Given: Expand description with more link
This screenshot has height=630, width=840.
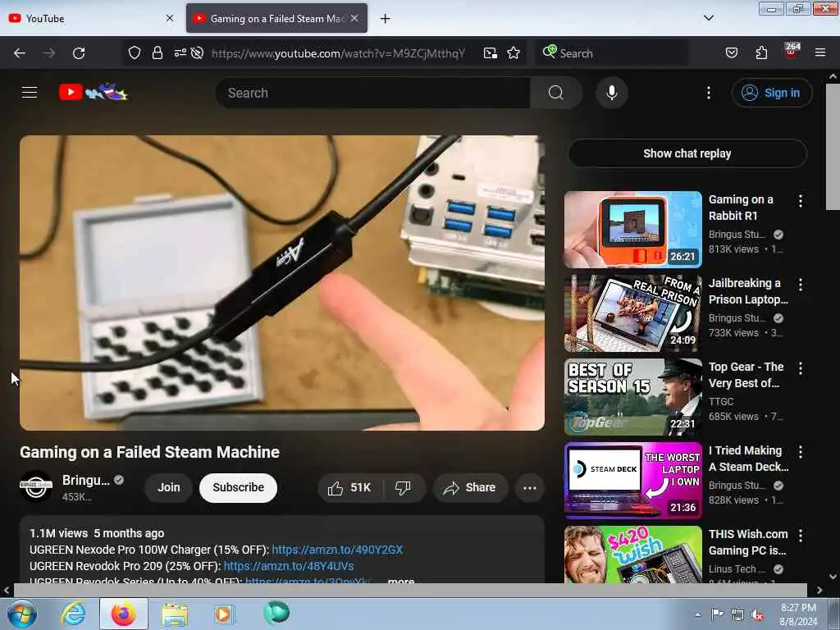Looking at the screenshot, I should click(400, 581).
